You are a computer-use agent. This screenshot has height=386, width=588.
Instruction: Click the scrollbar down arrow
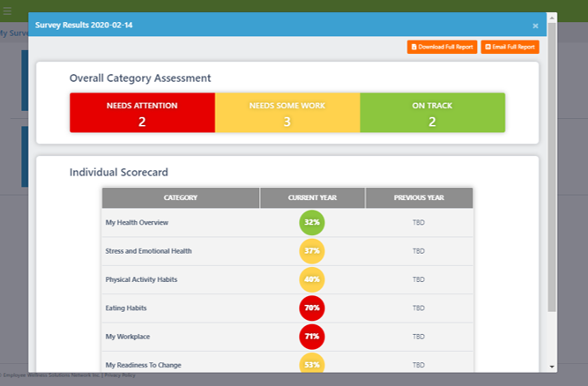pyautogui.click(x=552, y=366)
